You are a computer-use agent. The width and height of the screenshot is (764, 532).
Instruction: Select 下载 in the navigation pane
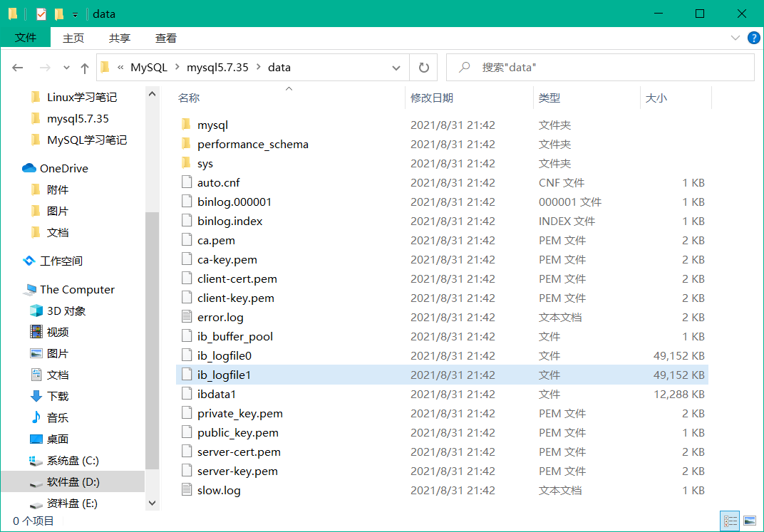57,396
